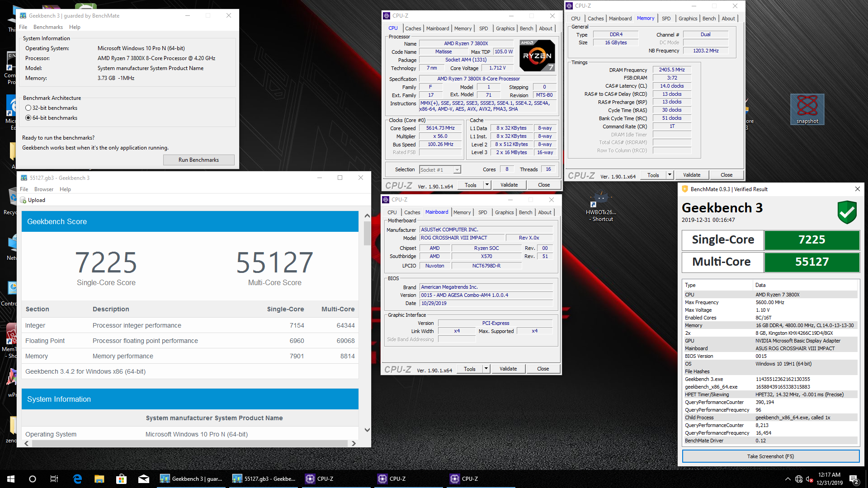Click Validate in CPU-Z Memory window

pyautogui.click(x=692, y=175)
